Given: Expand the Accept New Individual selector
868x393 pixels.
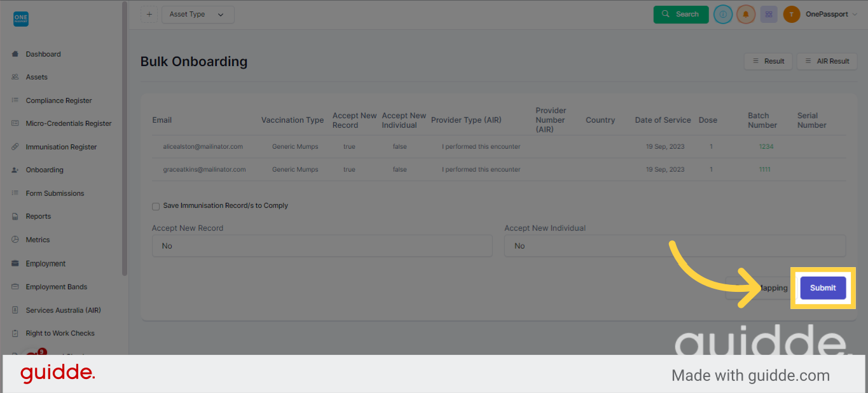Looking at the screenshot, I should click(675, 246).
